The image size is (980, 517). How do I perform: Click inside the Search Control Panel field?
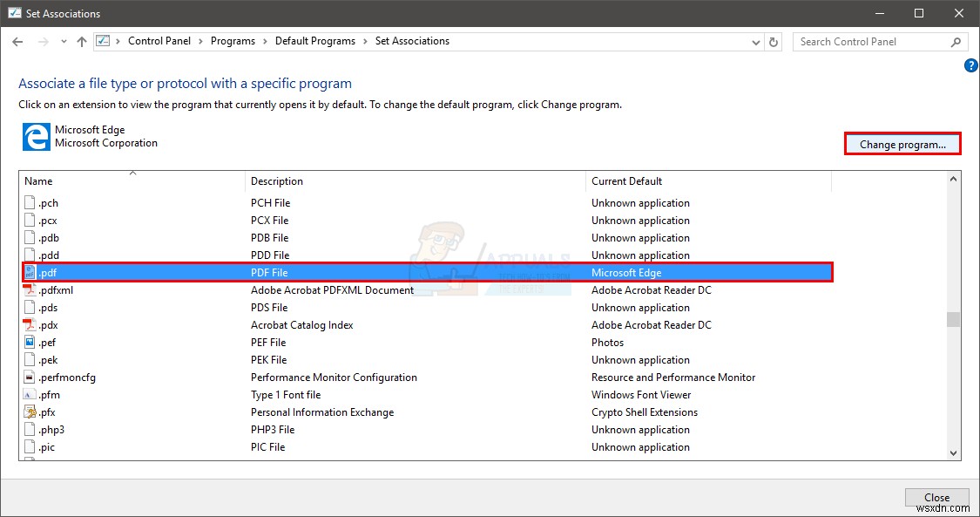pos(871,41)
